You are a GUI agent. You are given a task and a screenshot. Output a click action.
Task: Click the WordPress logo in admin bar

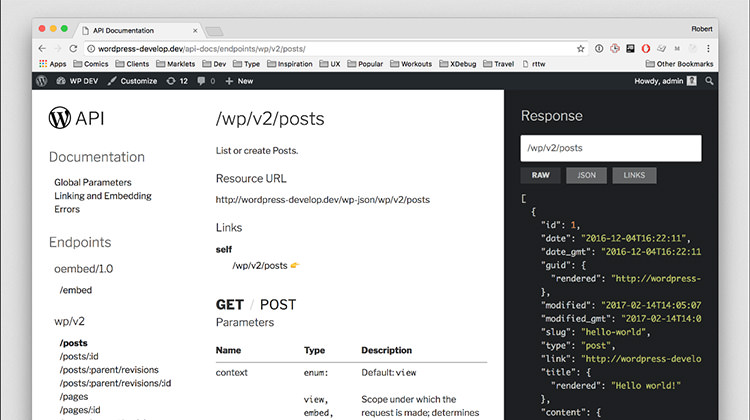[x=43, y=81]
